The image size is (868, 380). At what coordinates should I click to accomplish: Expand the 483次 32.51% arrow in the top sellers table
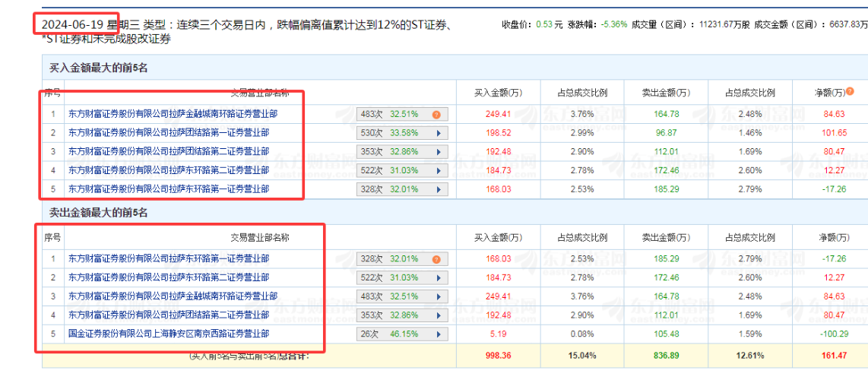439,296
